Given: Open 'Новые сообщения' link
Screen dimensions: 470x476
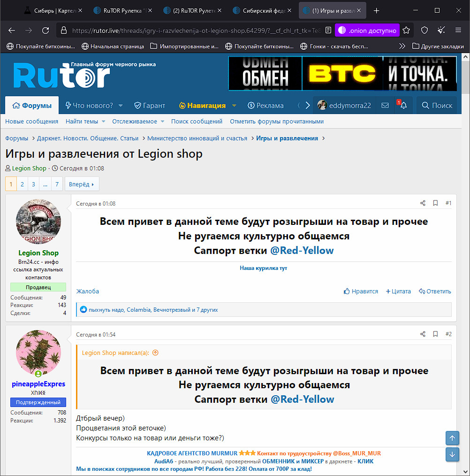Looking at the screenshot, I should [31, 122].
